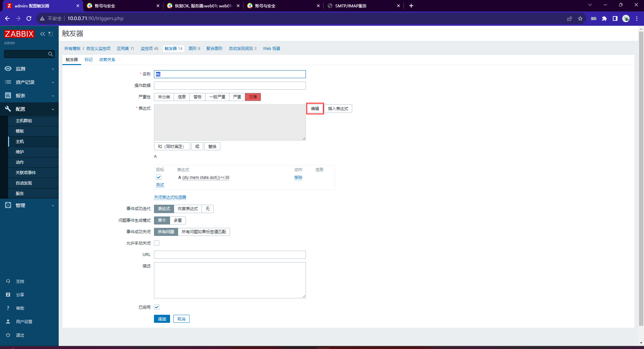
Task: Set severity to 一般严重
Action: 217,97
